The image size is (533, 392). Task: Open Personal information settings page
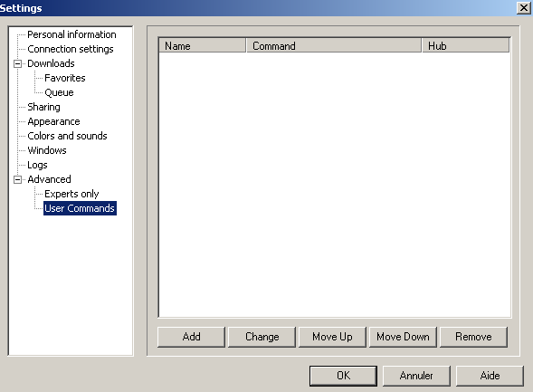pyautogui.click(x=71, y=34)
